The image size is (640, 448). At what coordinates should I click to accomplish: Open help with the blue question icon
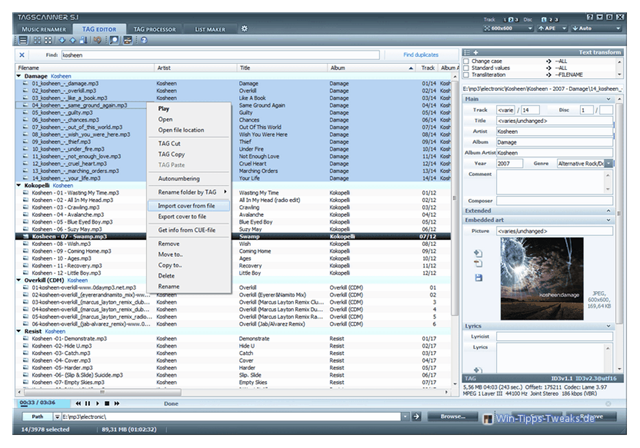(x=144, y=40)
